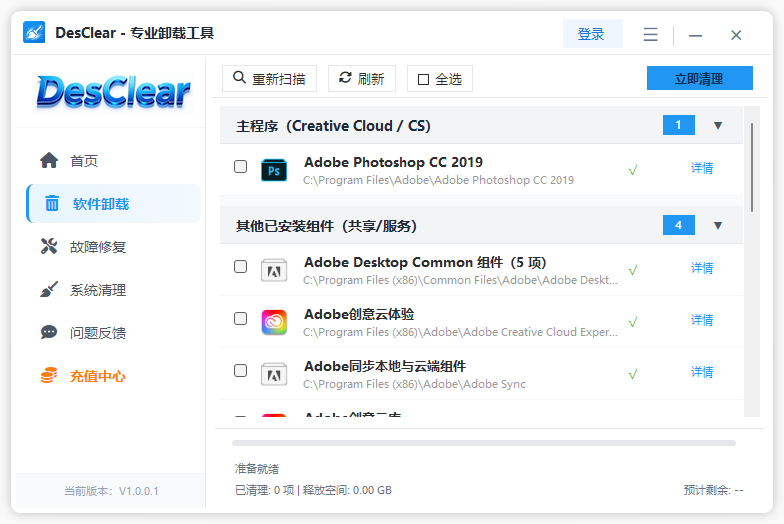Screen dimensions: 784x524
Task: Check the Adobe Desktop Common 组件 checkbox
Action: coord(240,266)
